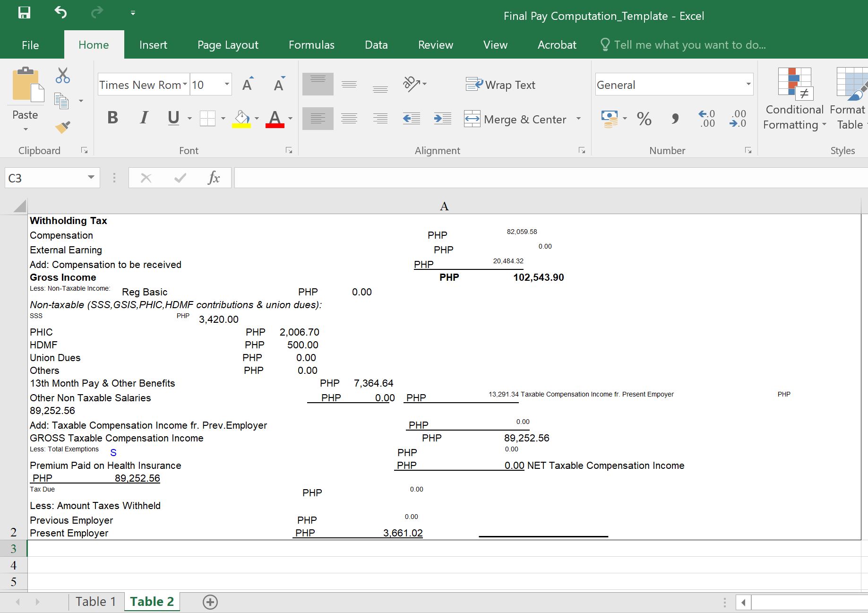Open the File tab

pyautogui.click(x=30, y=45)
